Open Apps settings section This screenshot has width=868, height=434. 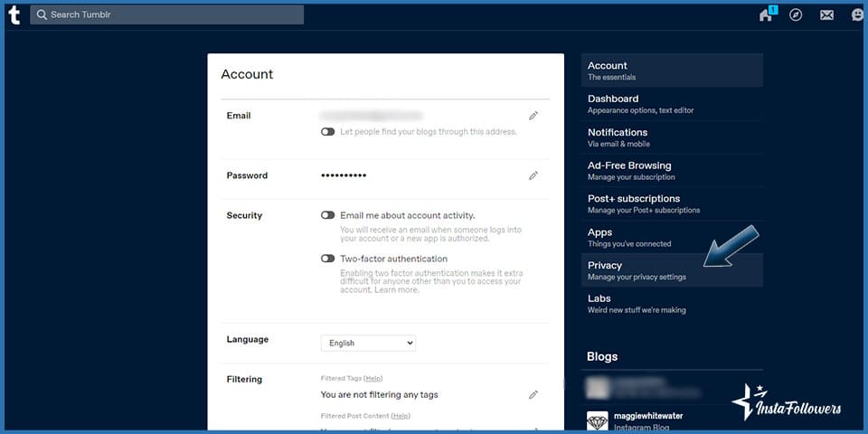pos(672,237)
